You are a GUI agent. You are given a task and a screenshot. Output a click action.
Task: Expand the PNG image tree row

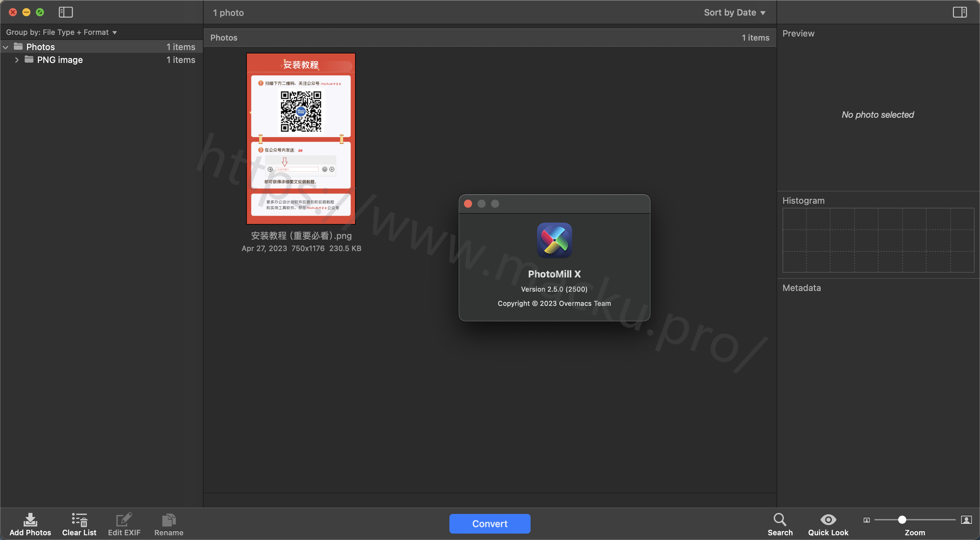(x=17, y=60)
